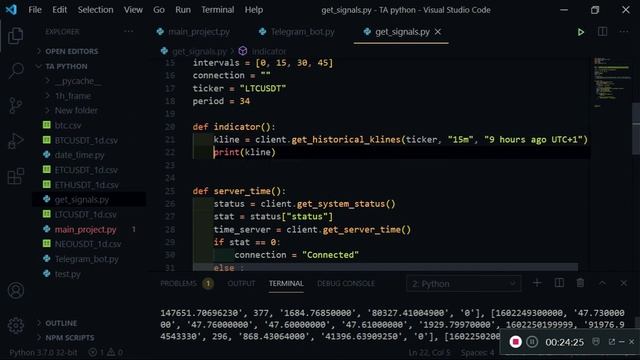Image resolution: width=640 pixels, height=360 pixels.
Task: Select the get_signals.py editor tab
Action: [402, 32]
